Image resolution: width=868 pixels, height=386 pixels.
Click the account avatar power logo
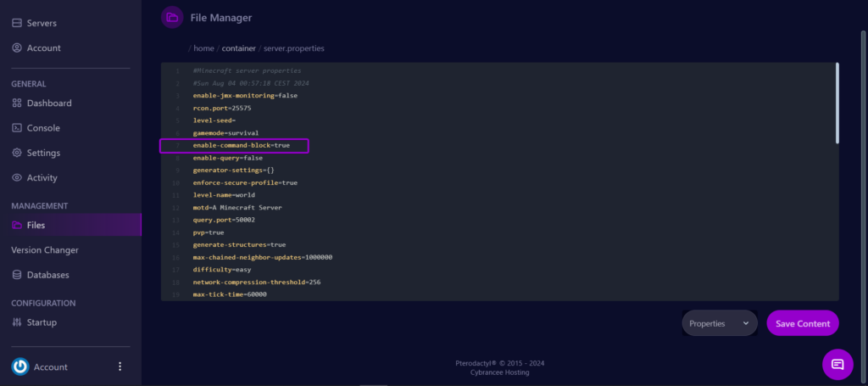pos(20,366)
